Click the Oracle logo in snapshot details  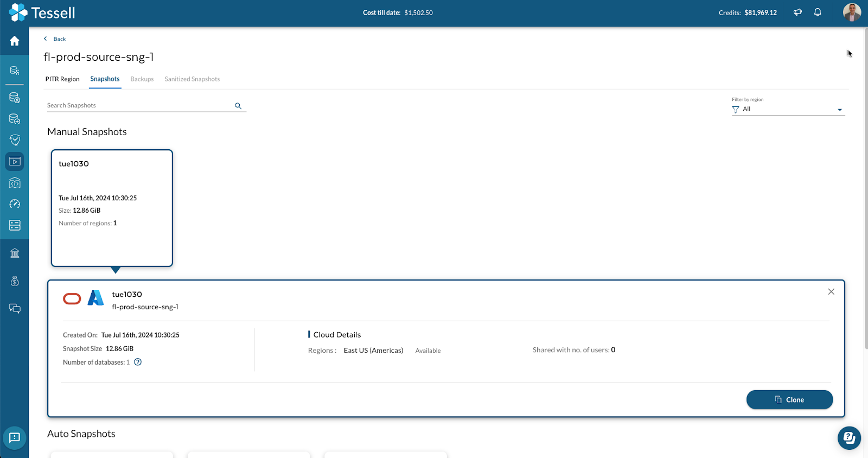point(72,298)
